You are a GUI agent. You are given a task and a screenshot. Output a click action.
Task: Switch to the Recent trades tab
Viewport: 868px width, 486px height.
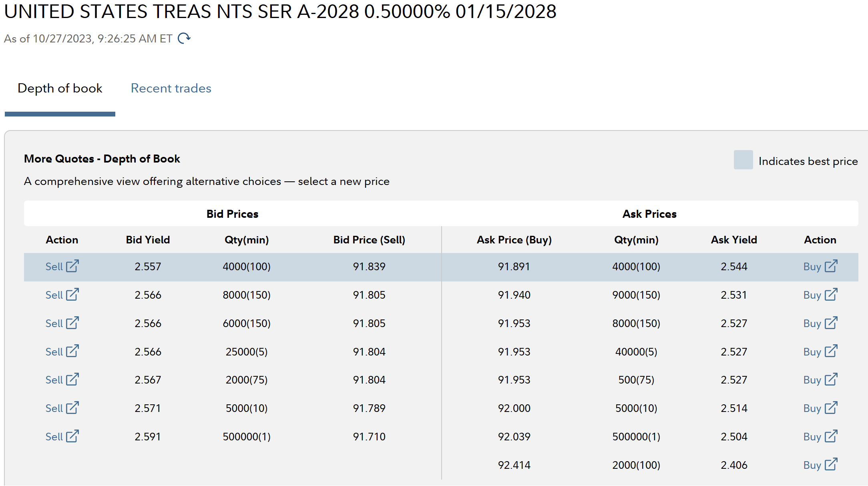click(171, 88)
